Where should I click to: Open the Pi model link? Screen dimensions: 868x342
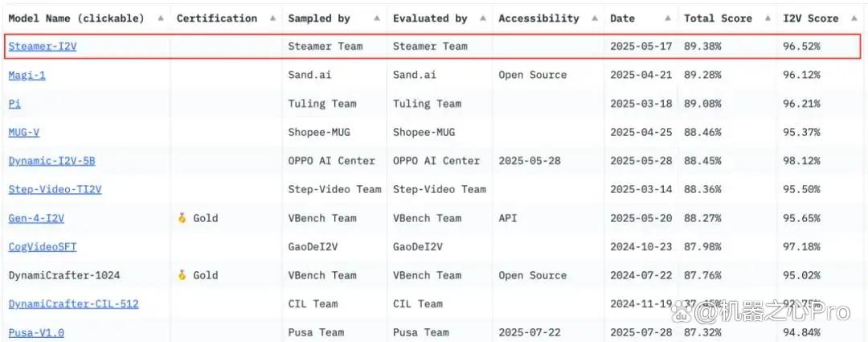(x=15, y=104)
